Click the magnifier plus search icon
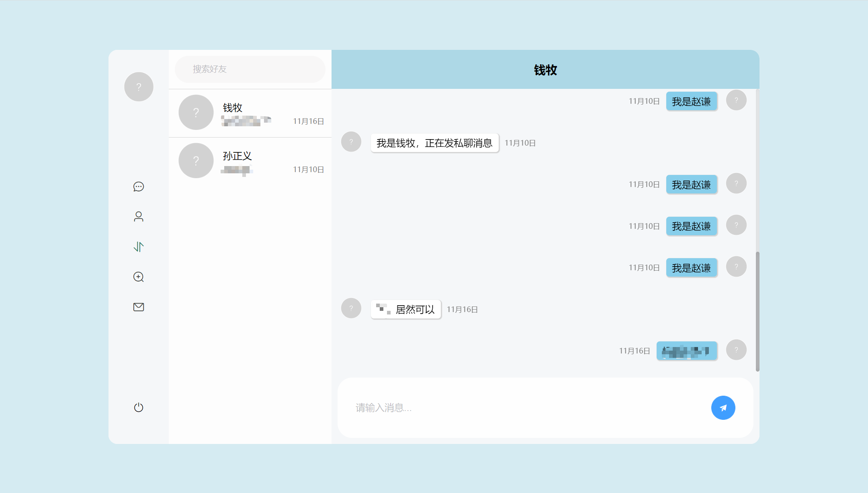This screenshot has height=493, width=868. tap(139, 277)
